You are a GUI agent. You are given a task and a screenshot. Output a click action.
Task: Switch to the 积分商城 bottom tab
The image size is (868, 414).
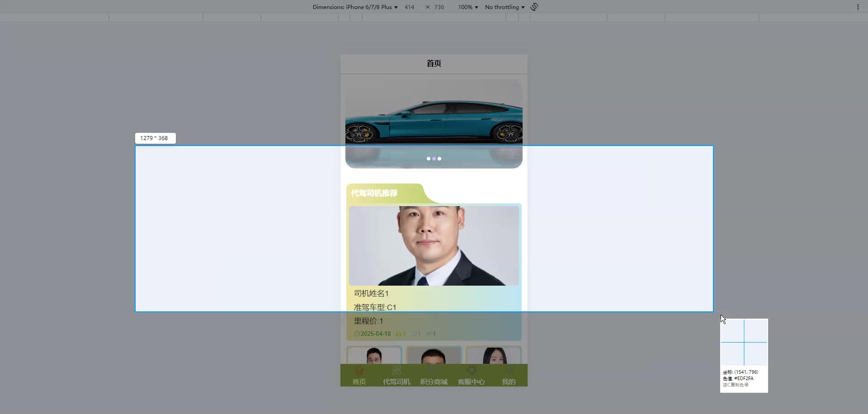[x=434, y=376]
